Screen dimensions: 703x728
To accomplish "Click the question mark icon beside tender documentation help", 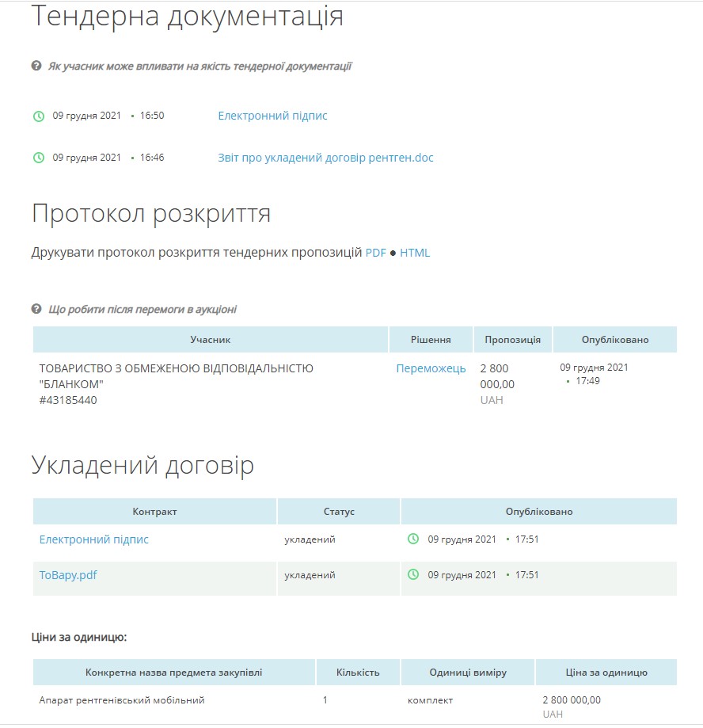I will pyautogui.click(x=36, y=66).
